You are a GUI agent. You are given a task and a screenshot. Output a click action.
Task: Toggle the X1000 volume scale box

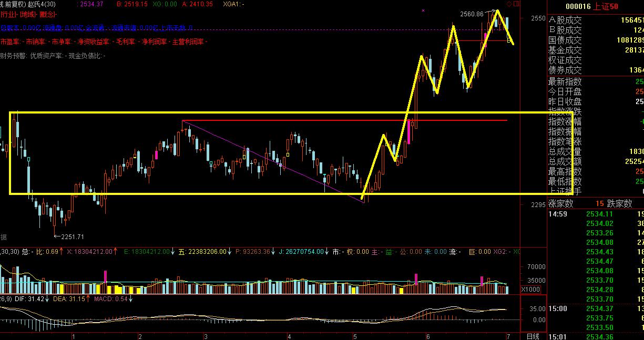coord(528,290)
